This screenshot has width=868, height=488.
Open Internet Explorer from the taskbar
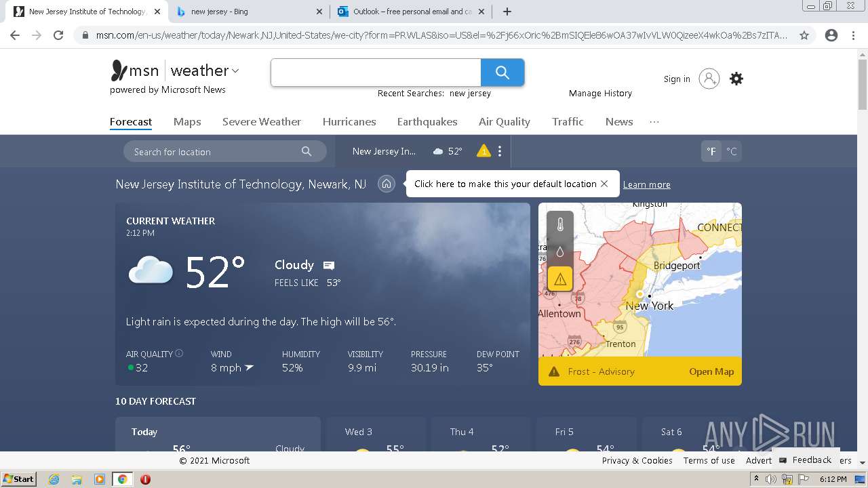[x=54, y=479]
